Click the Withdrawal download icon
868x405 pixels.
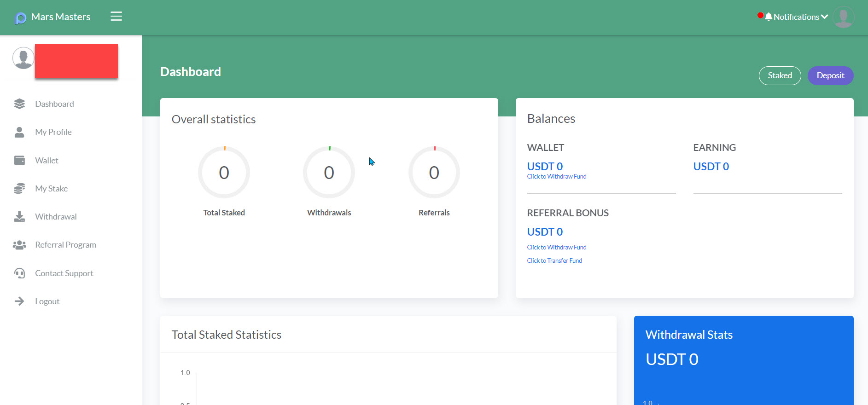click(19, 217)
